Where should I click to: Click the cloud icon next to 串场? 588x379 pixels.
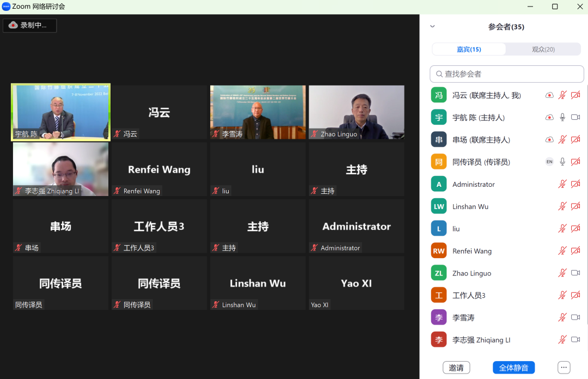(x=549, y=139)
